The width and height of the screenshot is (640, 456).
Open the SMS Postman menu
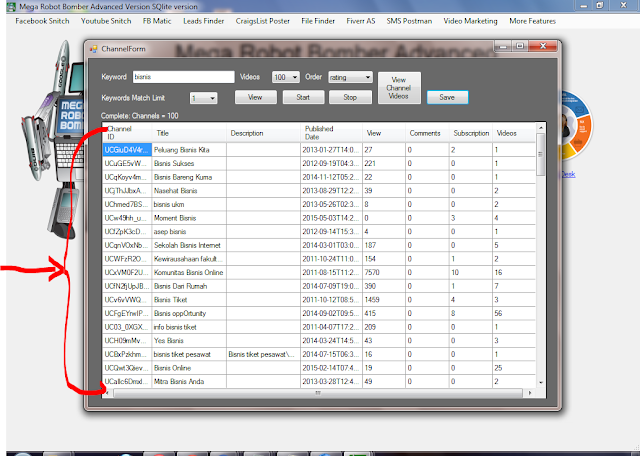point(409,21)
